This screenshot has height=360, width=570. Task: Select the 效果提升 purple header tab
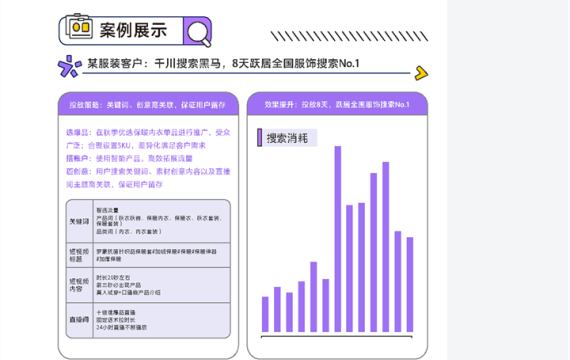[337, 104]
